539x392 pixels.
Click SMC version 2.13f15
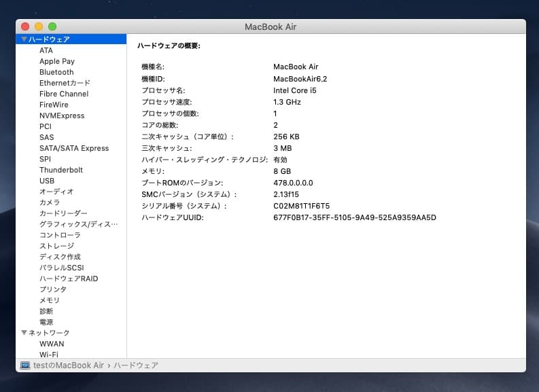point(286,194)
